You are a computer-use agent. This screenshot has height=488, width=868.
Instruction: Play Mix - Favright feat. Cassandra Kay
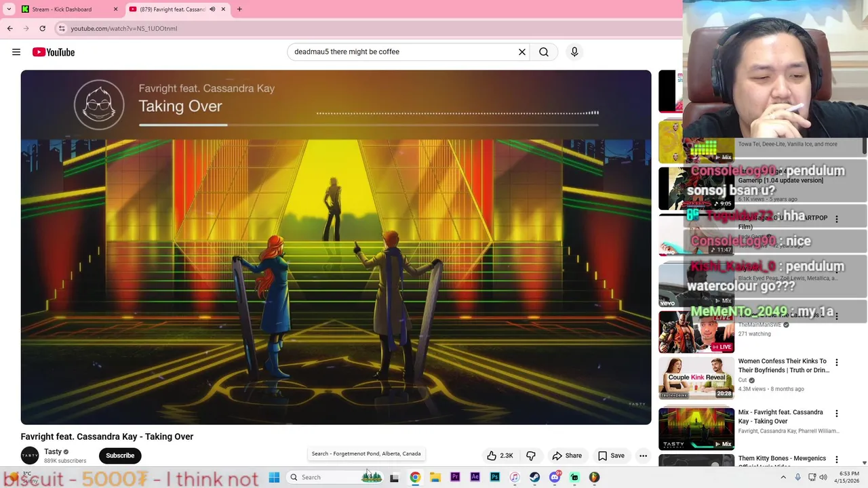pos(781,417)
